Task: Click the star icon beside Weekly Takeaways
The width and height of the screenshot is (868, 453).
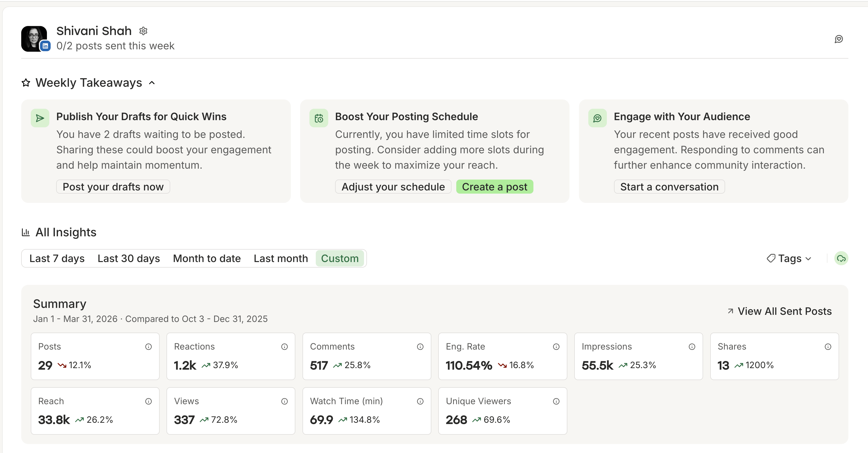Action: pos(26,82)
